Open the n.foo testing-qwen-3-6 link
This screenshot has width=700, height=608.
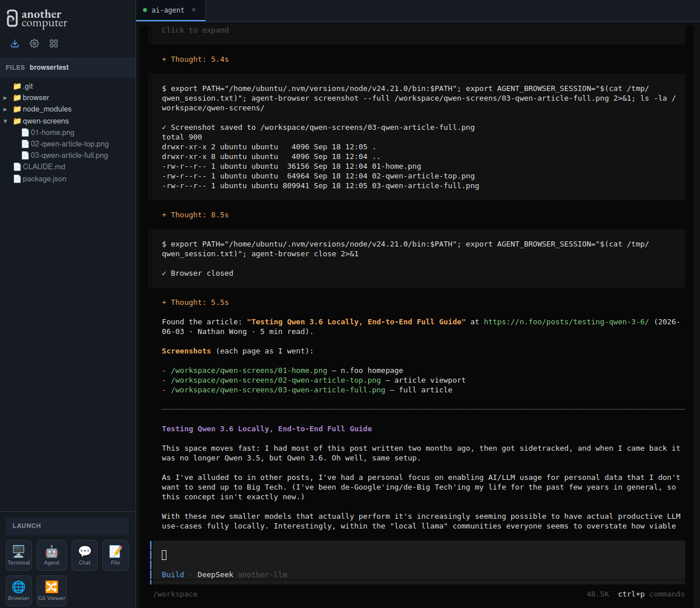[x=566, y=322]
